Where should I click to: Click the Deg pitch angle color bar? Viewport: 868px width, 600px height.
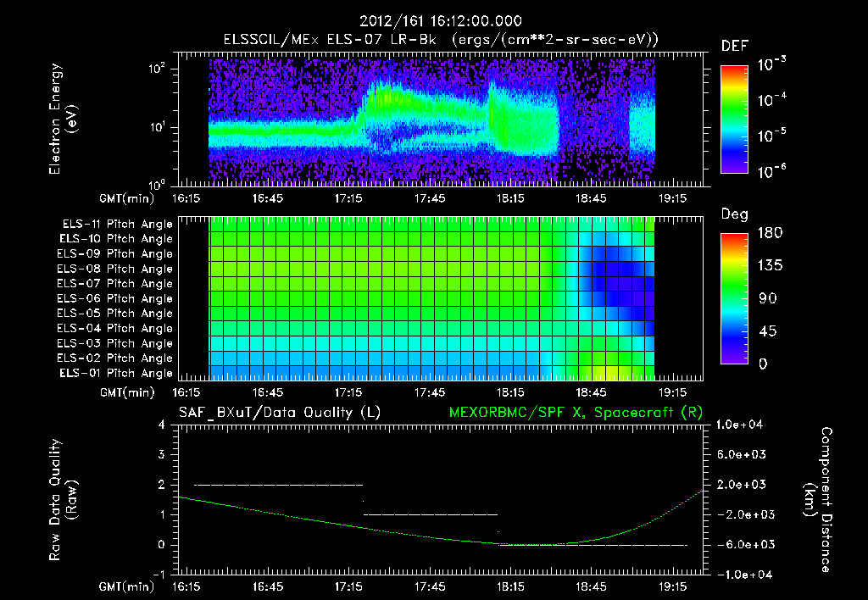[735, 299]
